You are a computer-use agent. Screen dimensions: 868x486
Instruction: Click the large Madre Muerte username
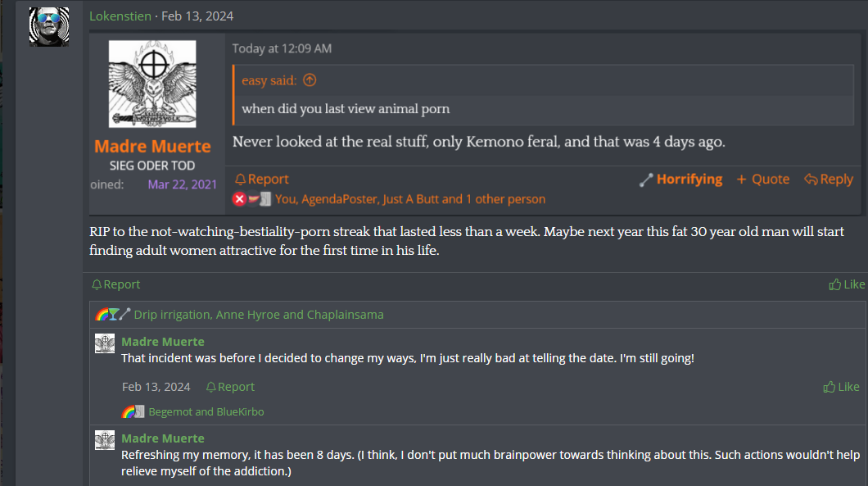tap(152, 147)
